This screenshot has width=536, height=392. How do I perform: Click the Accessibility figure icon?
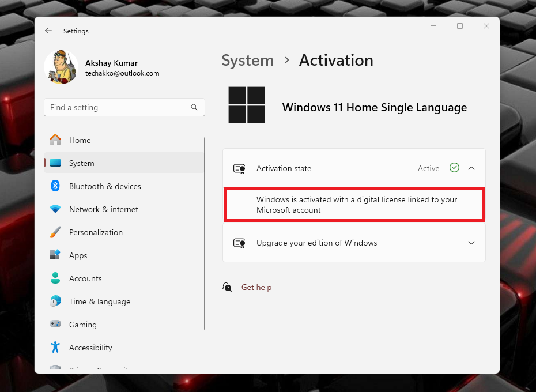pyautogui.click(x=55, y=348)
